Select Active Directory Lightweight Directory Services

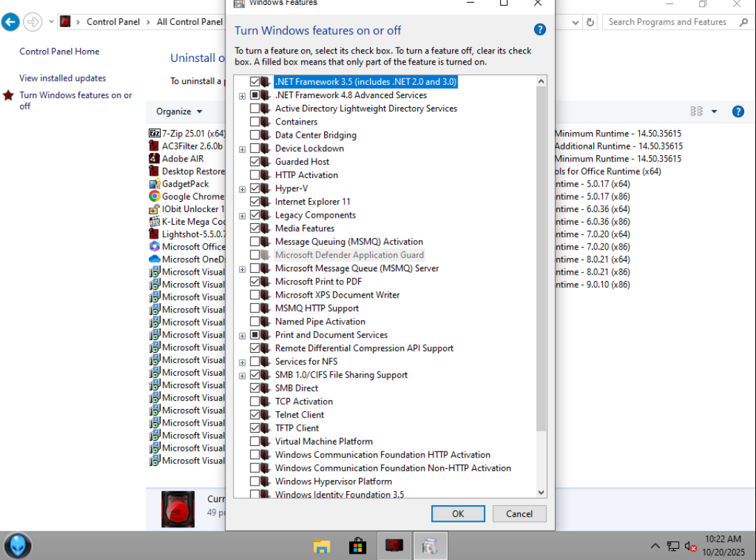point(366,109)
